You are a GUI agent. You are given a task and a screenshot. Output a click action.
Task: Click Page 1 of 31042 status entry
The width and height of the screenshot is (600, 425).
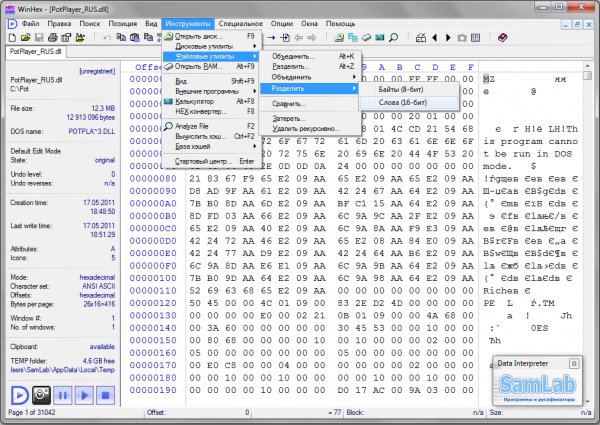32,412
